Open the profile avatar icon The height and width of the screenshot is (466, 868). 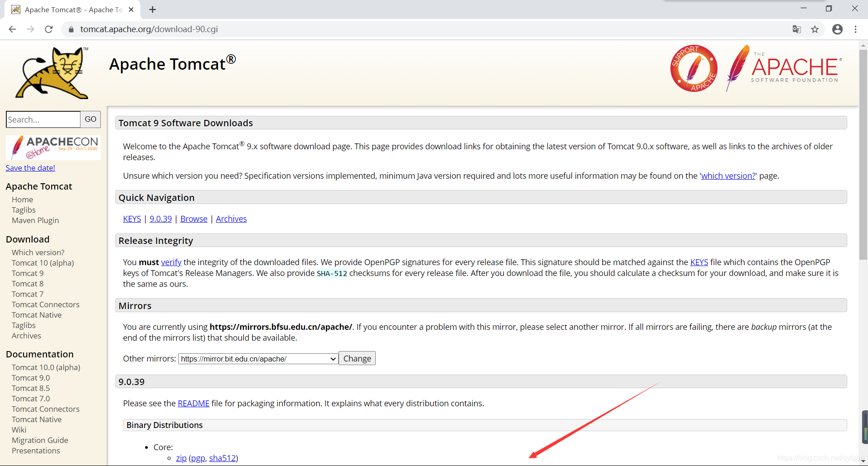837,29
